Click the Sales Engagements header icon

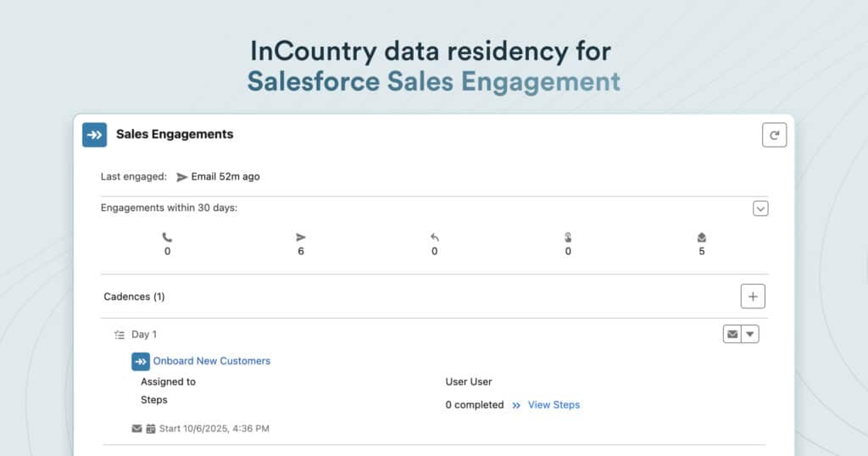coord(94,135)
